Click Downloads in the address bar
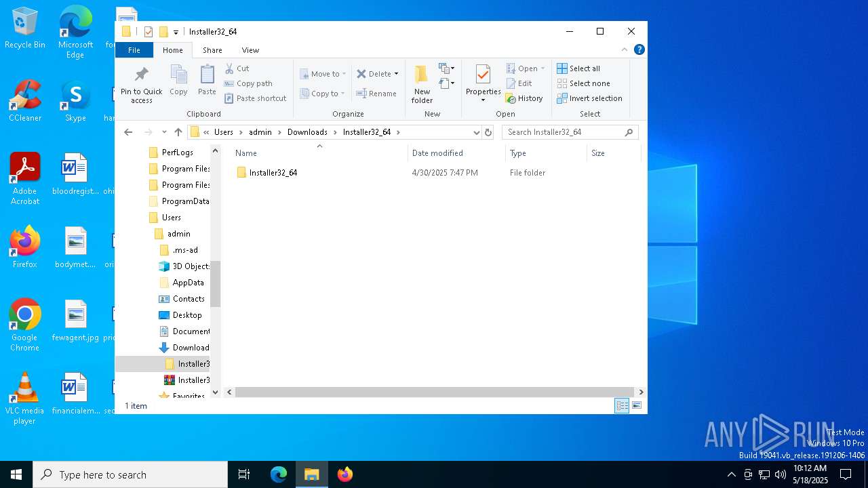868x488 pixels. coord(307,132)
